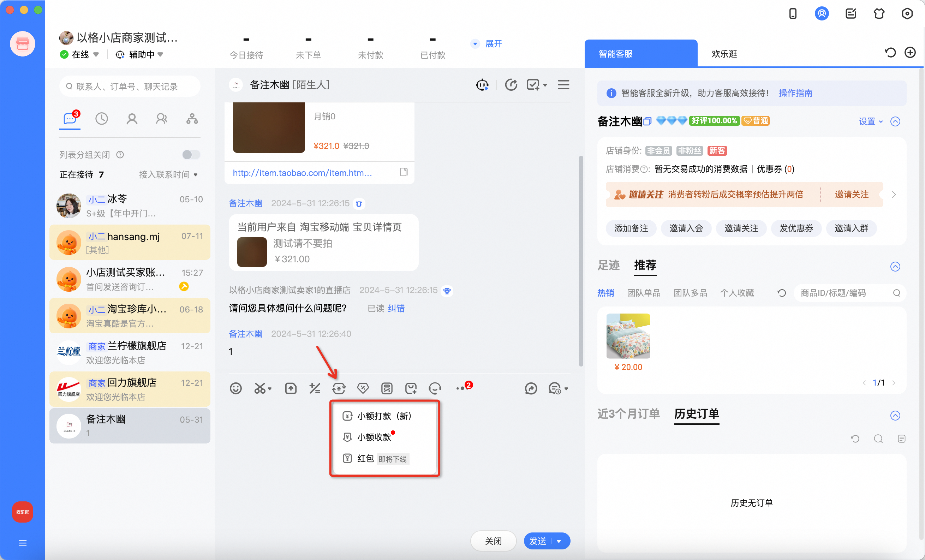This screenshot has height=560, width=925.
Task: Click the pink shop avatar in sidebar
Action: pos(23,43)
